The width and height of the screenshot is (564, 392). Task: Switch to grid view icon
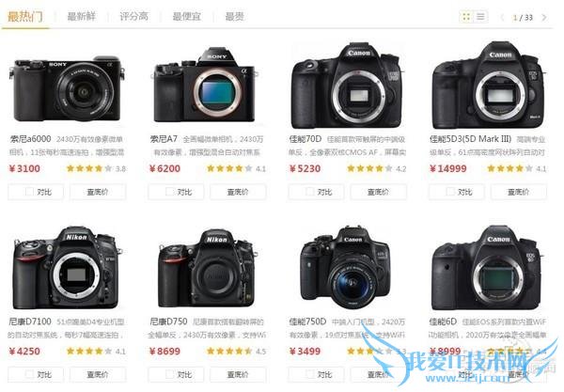(x=466, y=17)
